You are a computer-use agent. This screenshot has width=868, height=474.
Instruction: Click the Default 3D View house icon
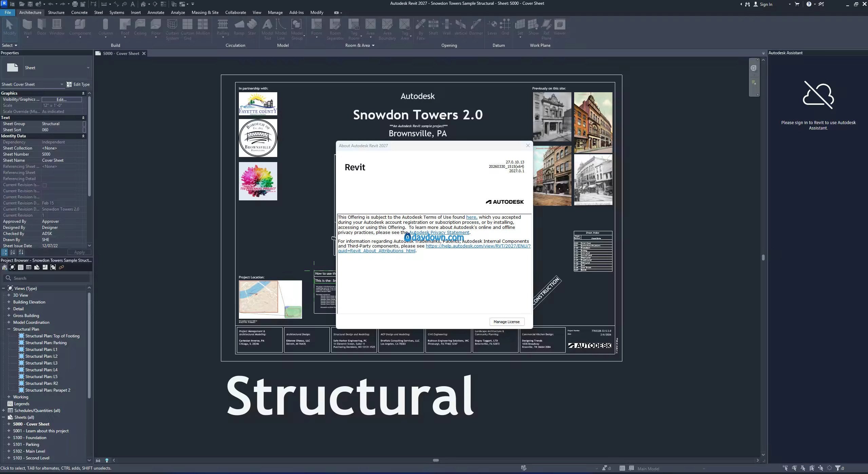click(x=143, y=4)
